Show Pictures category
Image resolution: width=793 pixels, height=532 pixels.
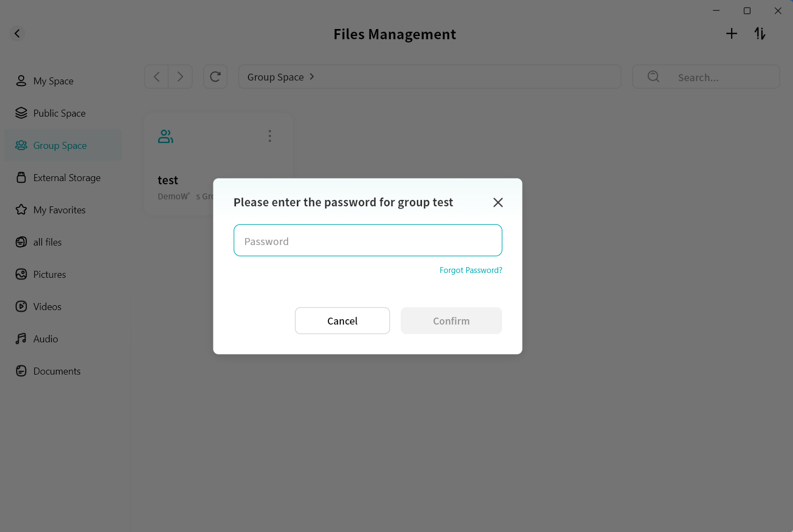point(49,275)
